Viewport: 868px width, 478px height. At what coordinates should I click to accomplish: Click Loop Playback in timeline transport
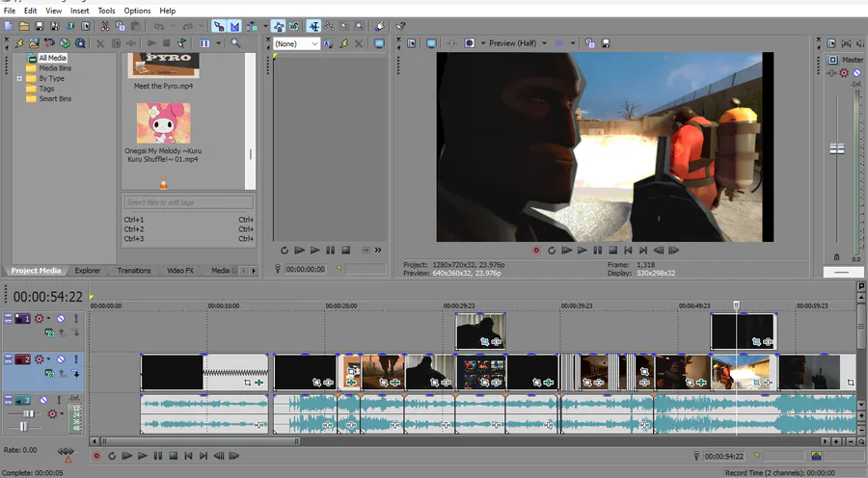pyautogui.click(x=112, y=456)
